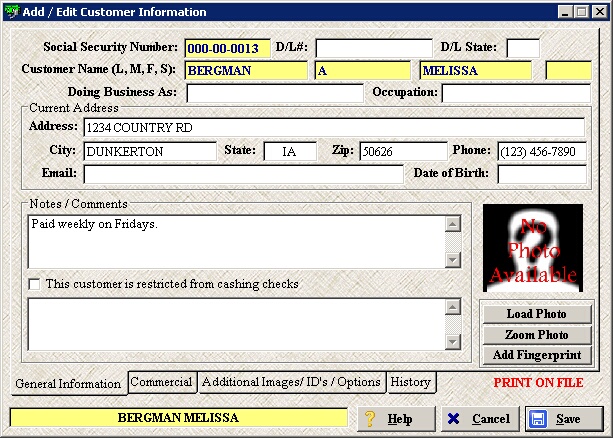Add a fingerprint for the customer
The image size is (613, 438).
[537, 355]
